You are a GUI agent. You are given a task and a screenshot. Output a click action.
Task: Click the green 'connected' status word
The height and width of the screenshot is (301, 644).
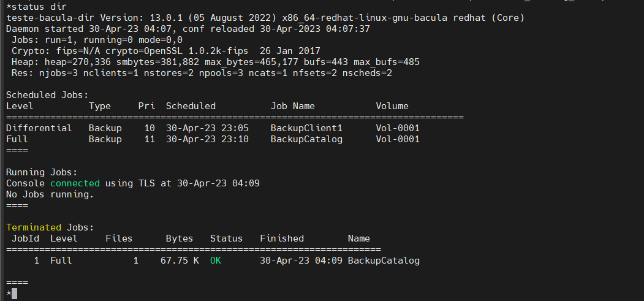click(75, 183)
